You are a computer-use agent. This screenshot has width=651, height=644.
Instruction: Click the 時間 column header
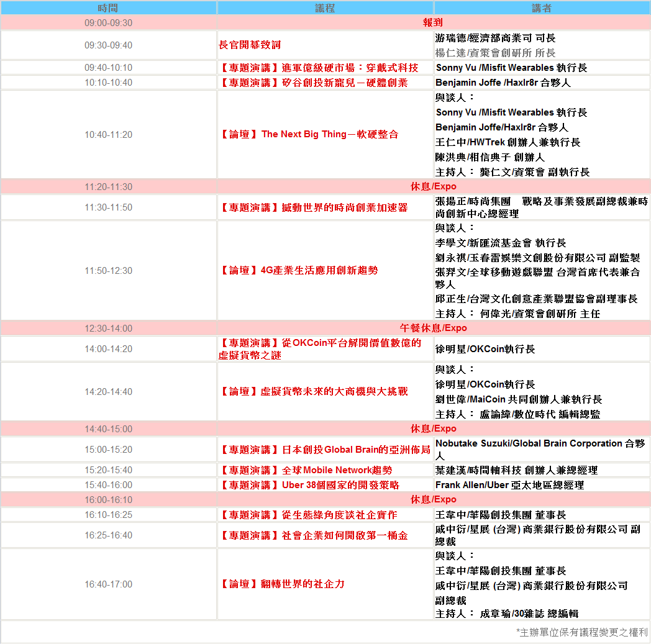pos(108,8)
